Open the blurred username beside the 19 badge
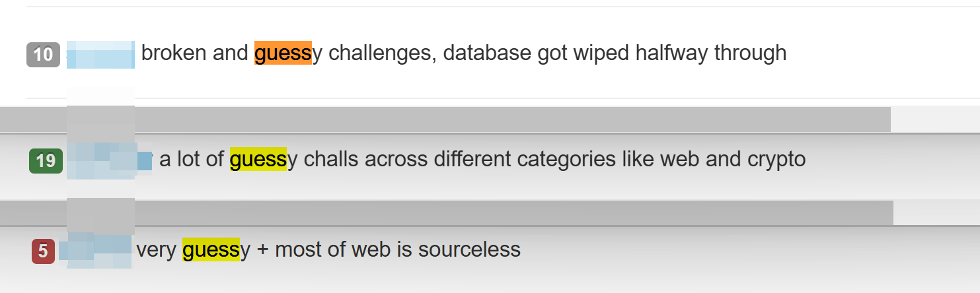The height and width of the screenshot is (293, 980). tap(110, 160)
